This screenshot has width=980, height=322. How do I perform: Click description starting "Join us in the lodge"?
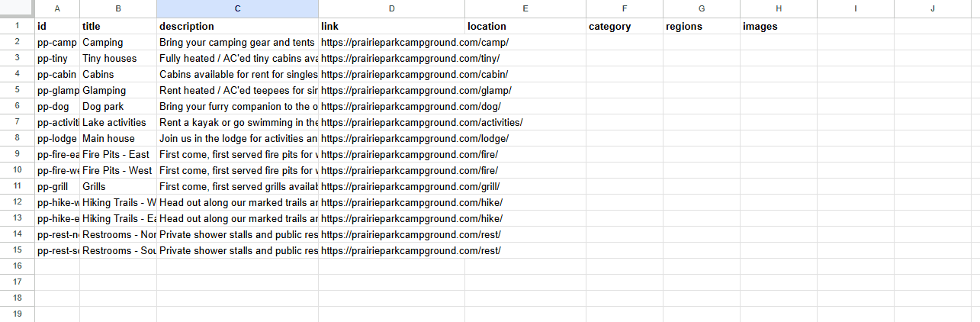(x=237, y=139)
